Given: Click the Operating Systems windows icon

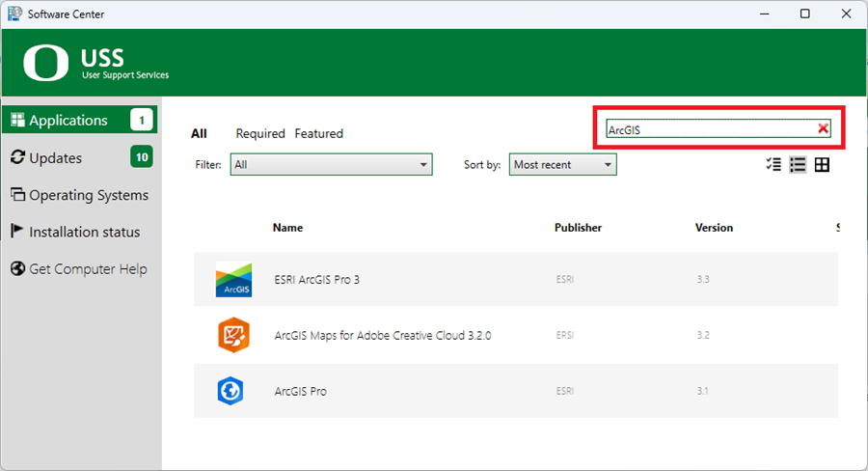Looking at the screenshot, I should pos(17,195).
